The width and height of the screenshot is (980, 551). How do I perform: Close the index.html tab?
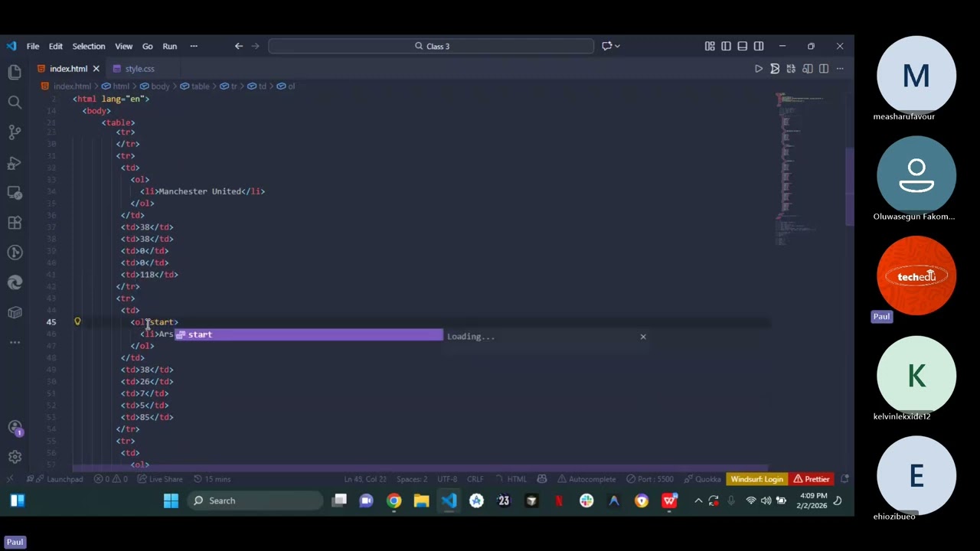pos(96,69)
